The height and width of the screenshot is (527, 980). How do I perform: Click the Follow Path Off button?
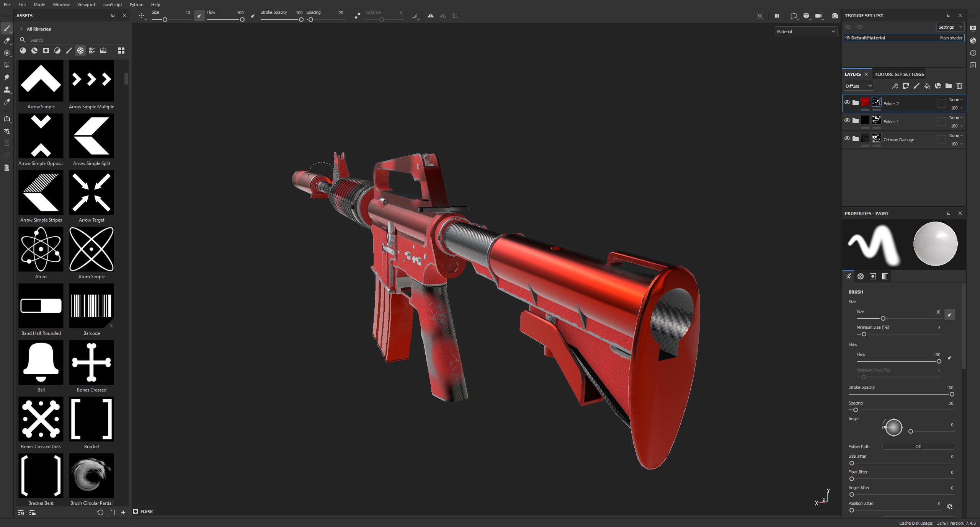[x=918, y=447]
